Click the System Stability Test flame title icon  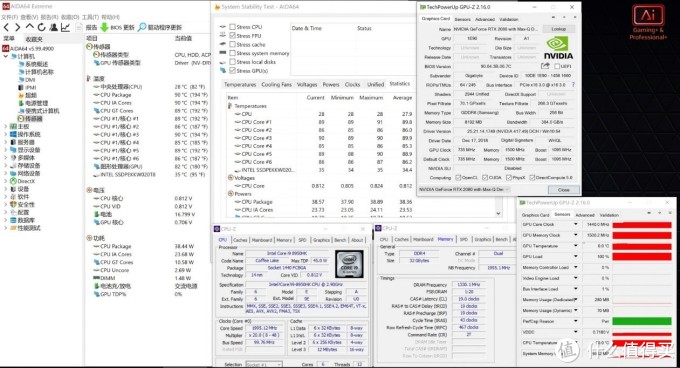pyautogui.click(x=217, y=7)
